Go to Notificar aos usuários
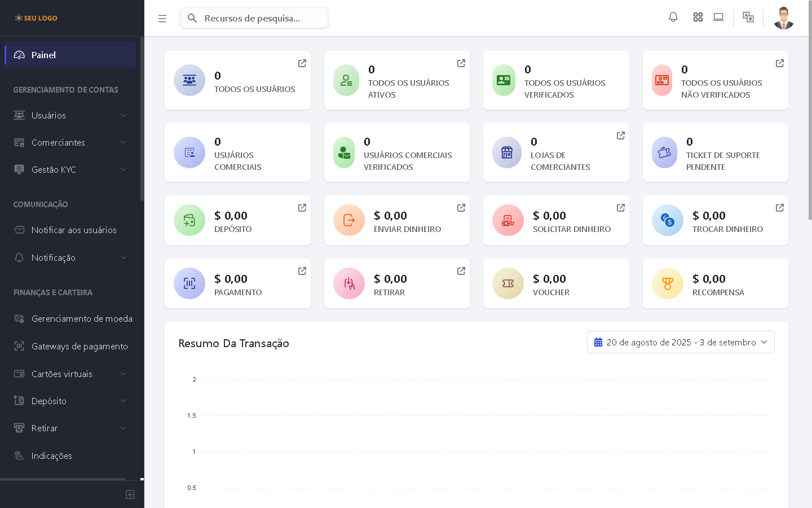The height and width of the screenshot is (508, 812). pyautogui.click(x=73, y=230)
